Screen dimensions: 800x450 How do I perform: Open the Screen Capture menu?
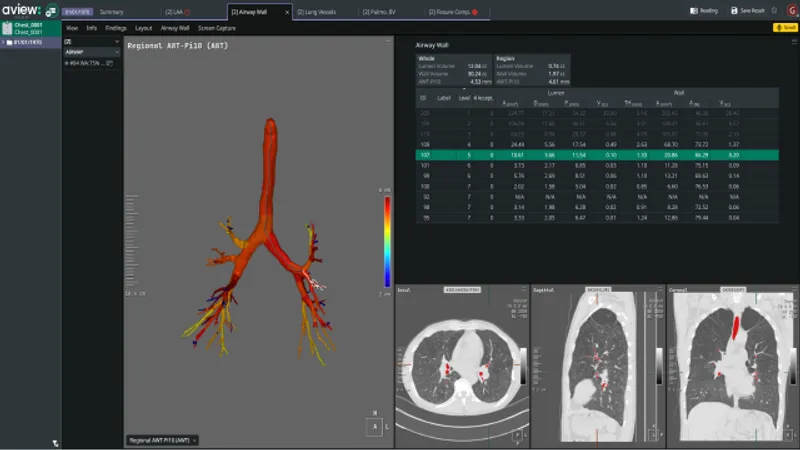[x=217, y=28]
